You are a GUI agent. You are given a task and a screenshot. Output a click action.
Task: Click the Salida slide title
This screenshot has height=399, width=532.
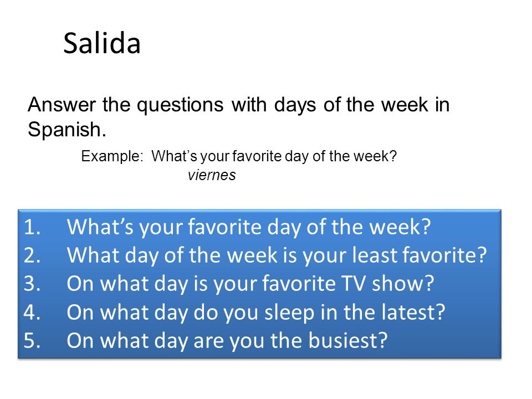[x=102, y=43]
